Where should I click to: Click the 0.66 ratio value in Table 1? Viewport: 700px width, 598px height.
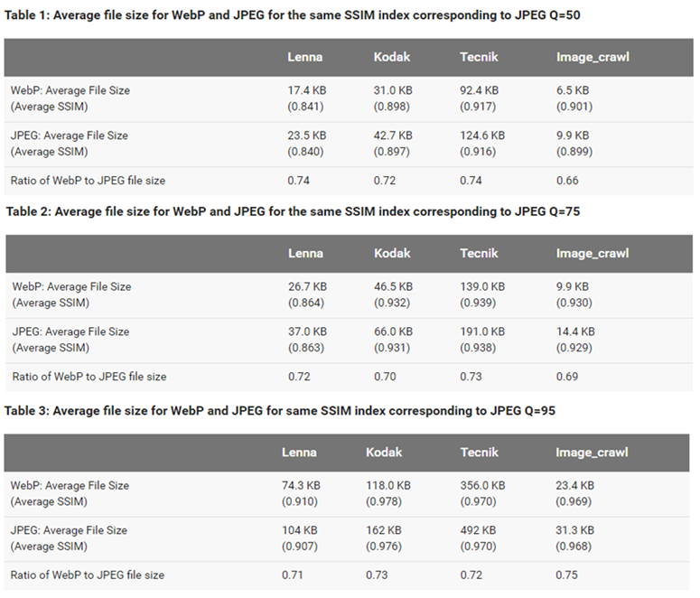567,181
